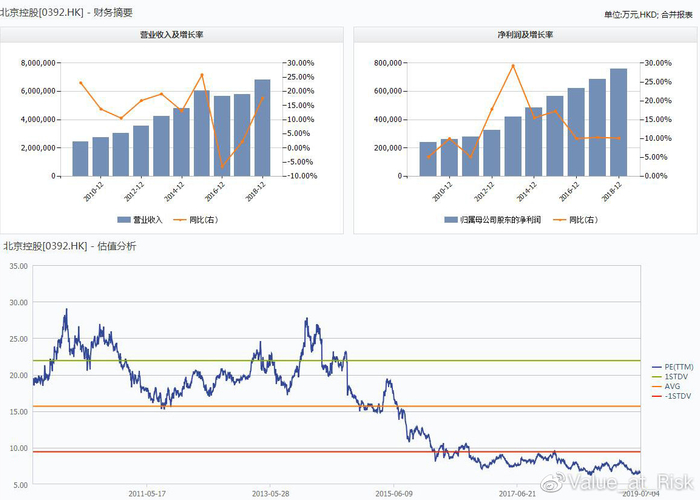700x500 pixels.
Task: Click the revenue growth lowest point near -5%
Action: [x=222, y=167]
